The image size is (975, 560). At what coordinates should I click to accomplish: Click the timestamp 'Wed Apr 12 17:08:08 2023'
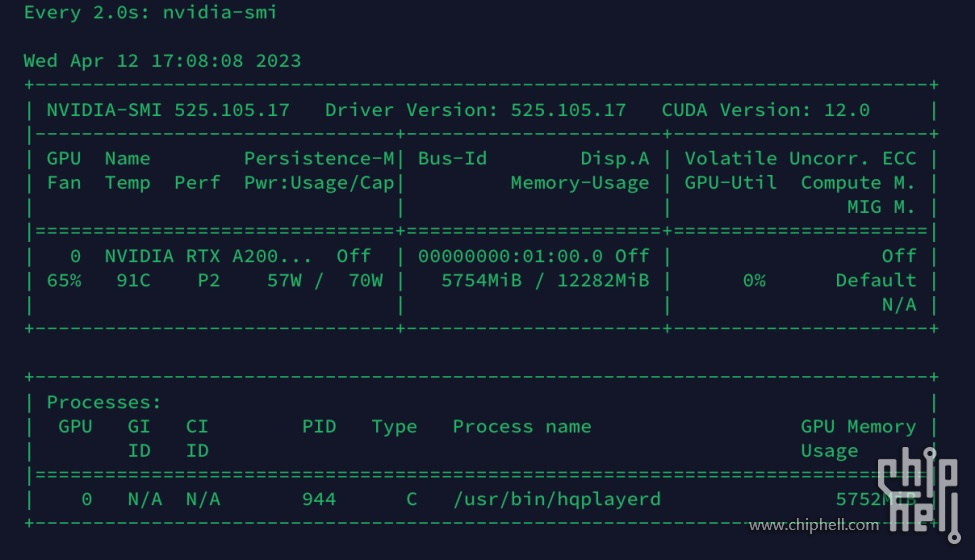162,61
